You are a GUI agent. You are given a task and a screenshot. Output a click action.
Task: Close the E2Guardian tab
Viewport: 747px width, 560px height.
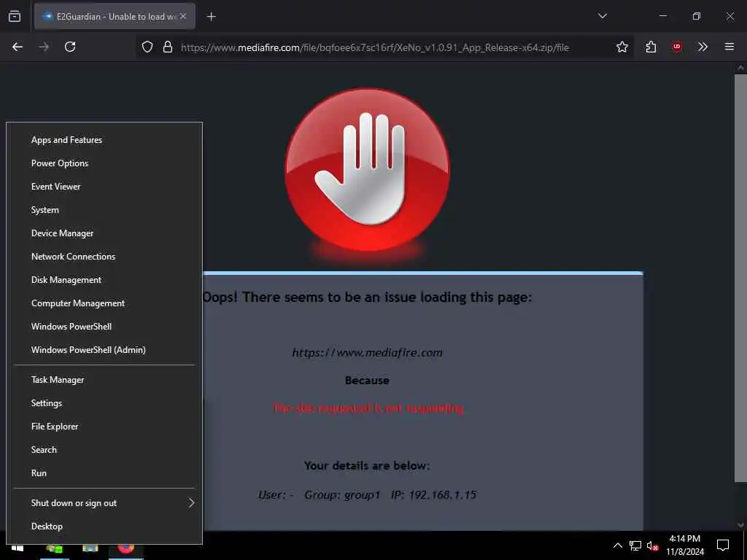183,16
